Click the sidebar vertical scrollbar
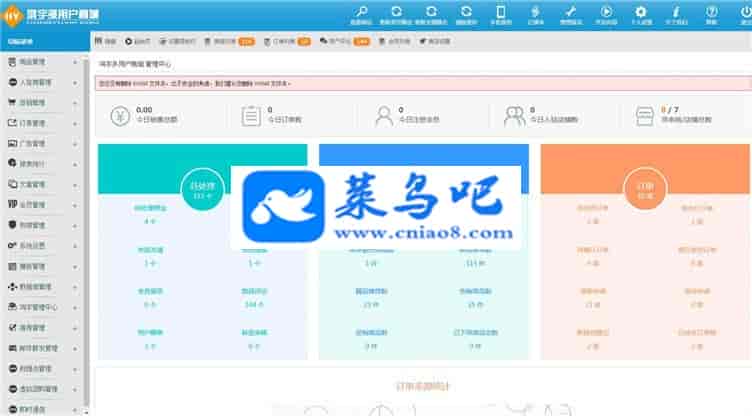Viewport: 752px width, 416px height. point(86,230)
